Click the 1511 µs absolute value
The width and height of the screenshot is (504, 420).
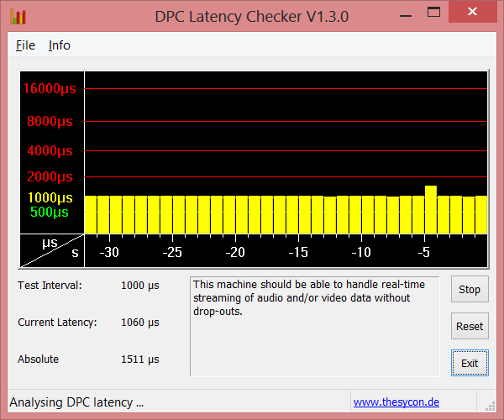(x=140, y=360)
